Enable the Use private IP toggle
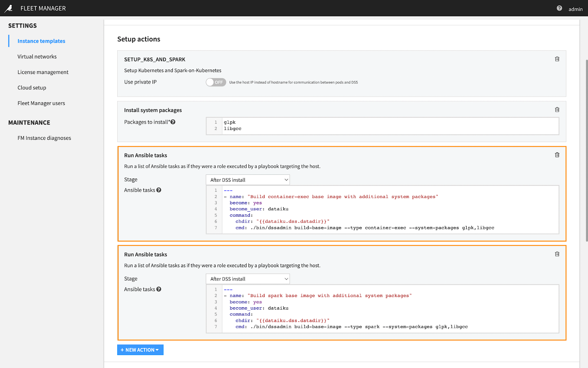 click(x=216, y=82)
